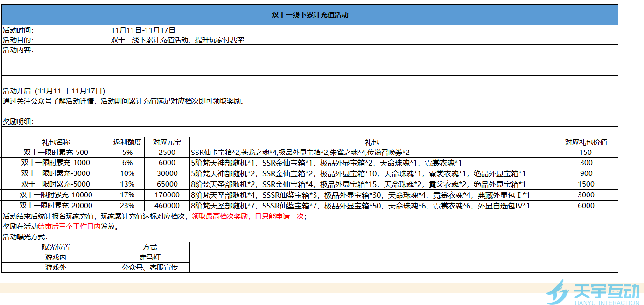The width and height of the screenshot is (644, 305).
Task: Select the 对应元宝 column header
Action: 167,142
